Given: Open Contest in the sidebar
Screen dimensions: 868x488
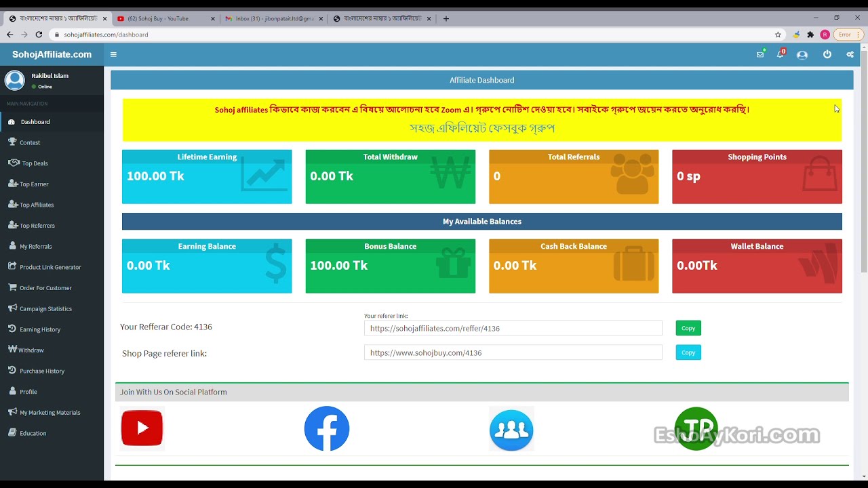Looking at the screenshot, I should tap(30, 142).
